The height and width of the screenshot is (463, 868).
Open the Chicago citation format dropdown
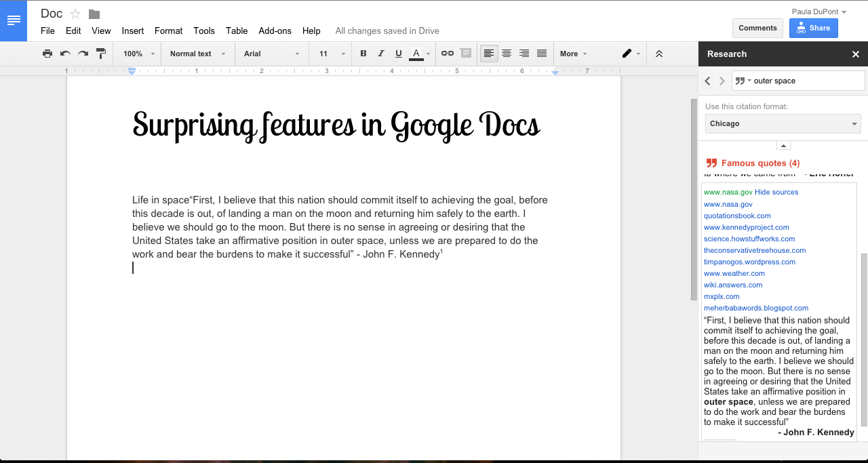pos(783,124)
